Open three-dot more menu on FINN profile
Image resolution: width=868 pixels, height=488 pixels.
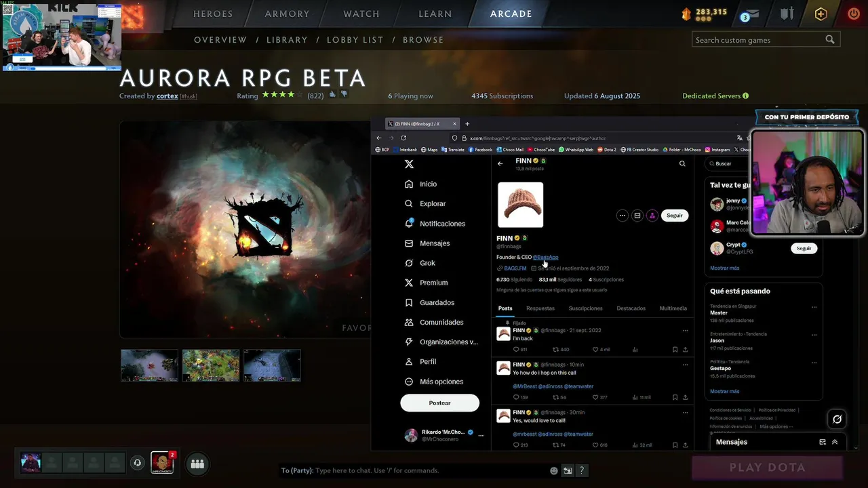pos(622,216)
